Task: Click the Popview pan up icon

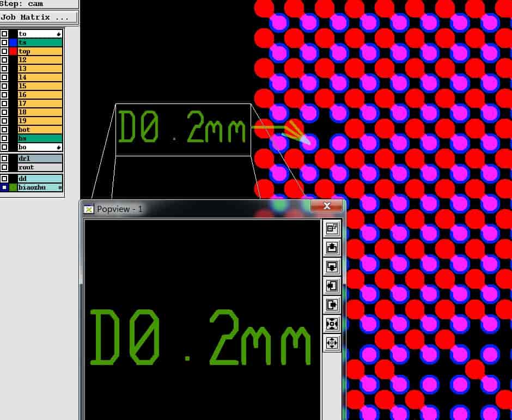Action: point(332,247)
